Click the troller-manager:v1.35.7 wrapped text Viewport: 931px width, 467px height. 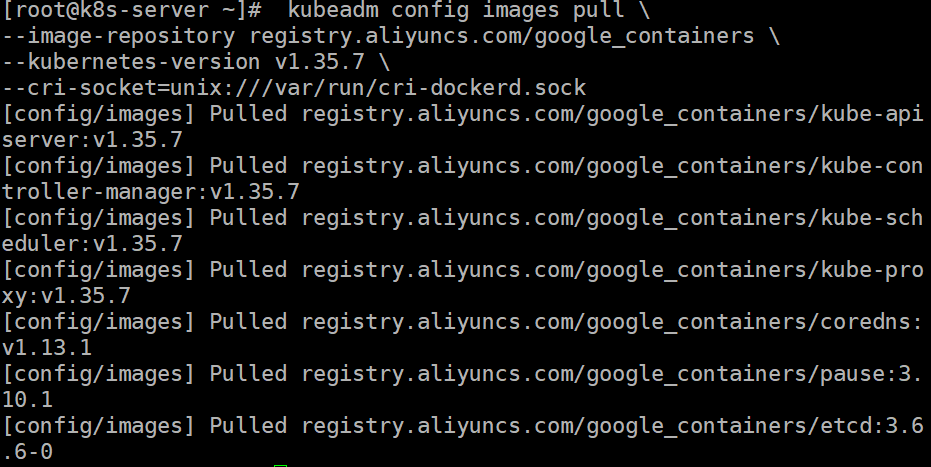[151, 192]
